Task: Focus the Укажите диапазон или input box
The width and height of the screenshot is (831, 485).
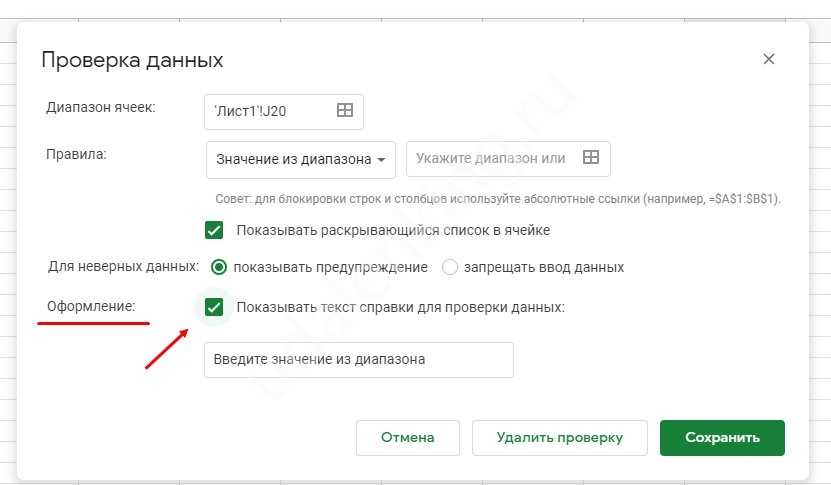Action: pos(490,158)
